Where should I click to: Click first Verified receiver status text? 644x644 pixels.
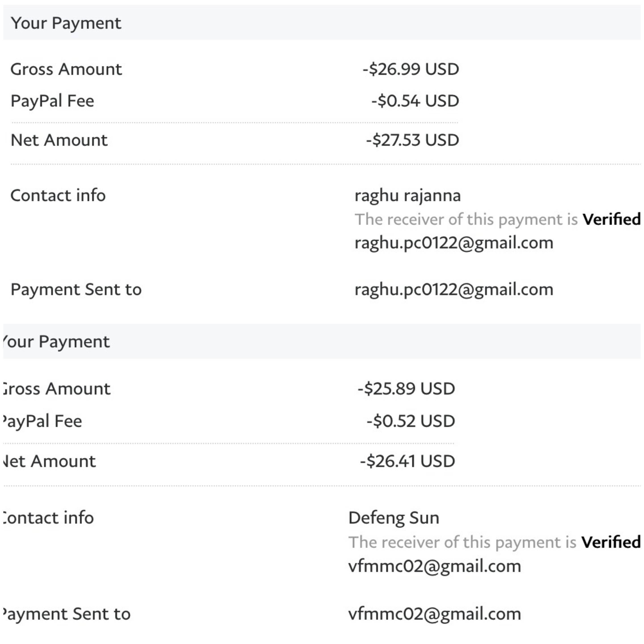point(611,219)
